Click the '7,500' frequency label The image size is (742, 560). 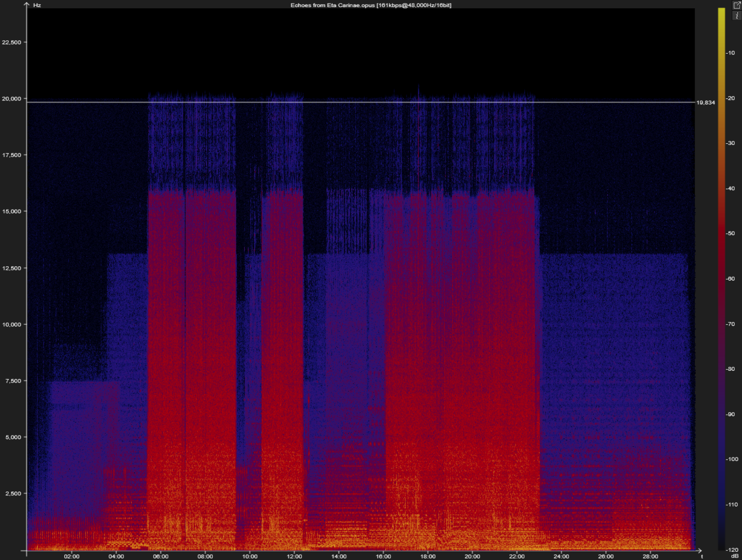(x=13, y=380)
